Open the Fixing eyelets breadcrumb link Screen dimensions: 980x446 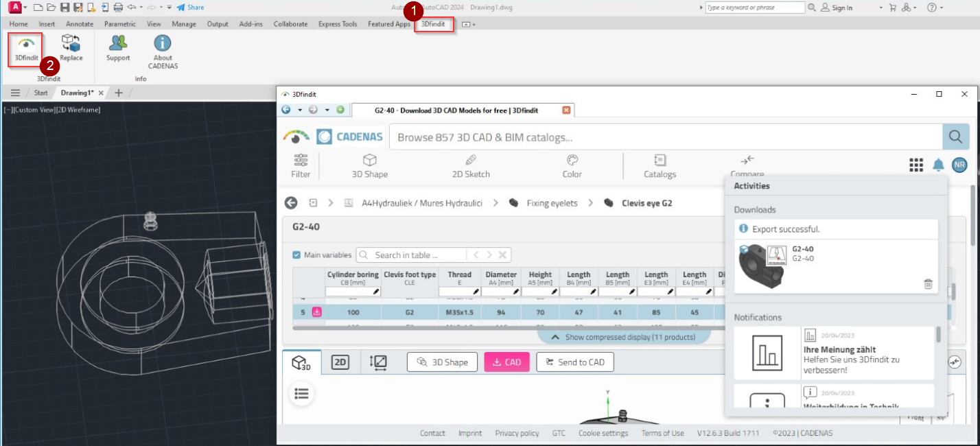click(x=551, y=203)
